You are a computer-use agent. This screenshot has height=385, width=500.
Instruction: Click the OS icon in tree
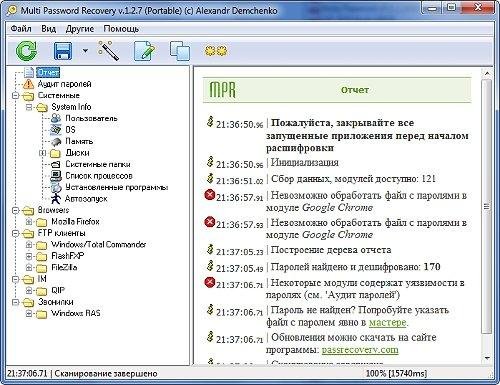tap(56, 130)
